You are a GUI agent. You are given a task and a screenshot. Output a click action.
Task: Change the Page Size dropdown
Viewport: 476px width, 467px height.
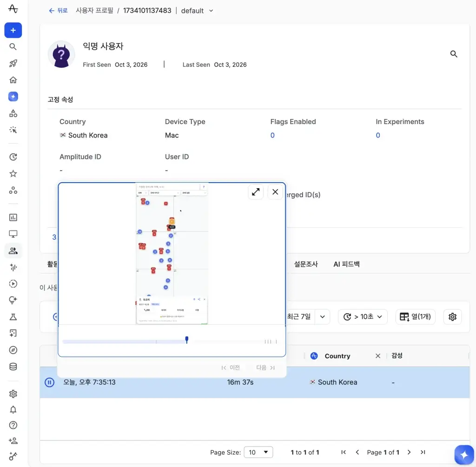tap(258, 453)
